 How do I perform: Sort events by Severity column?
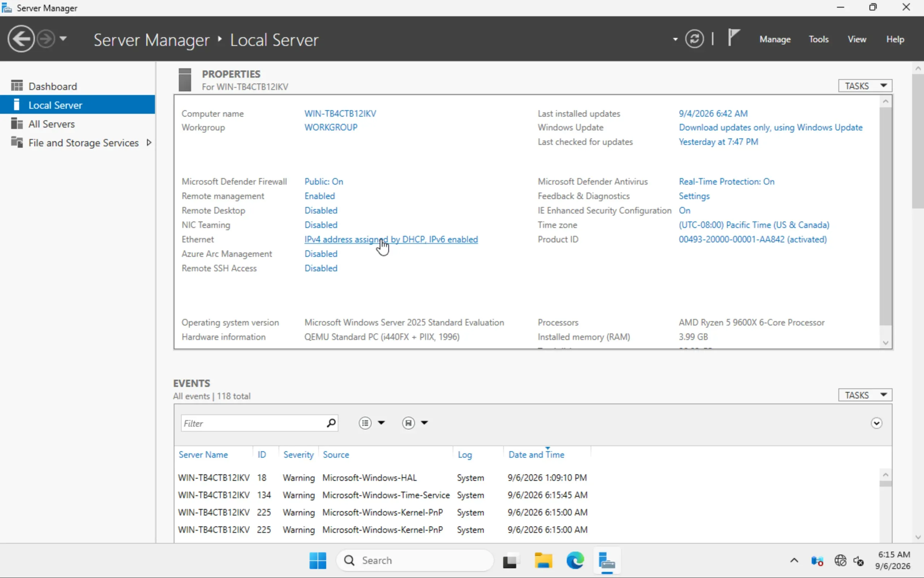[x=298, y=454]
